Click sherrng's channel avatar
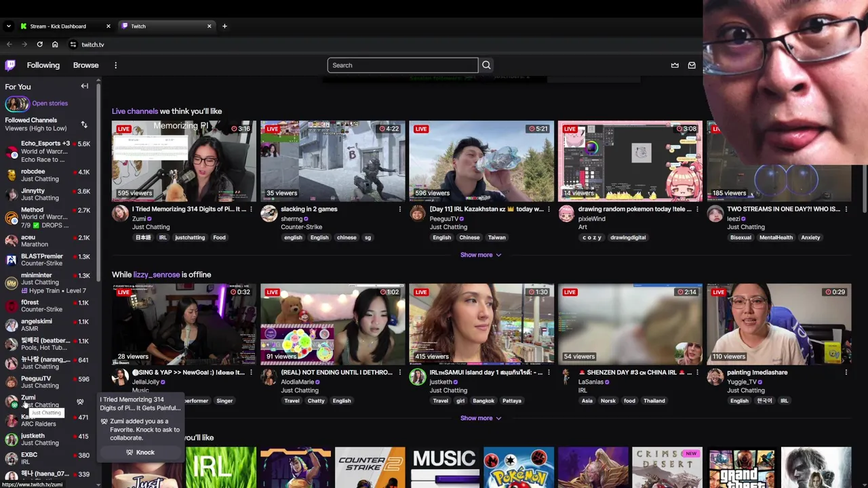 tap(269, 213)
